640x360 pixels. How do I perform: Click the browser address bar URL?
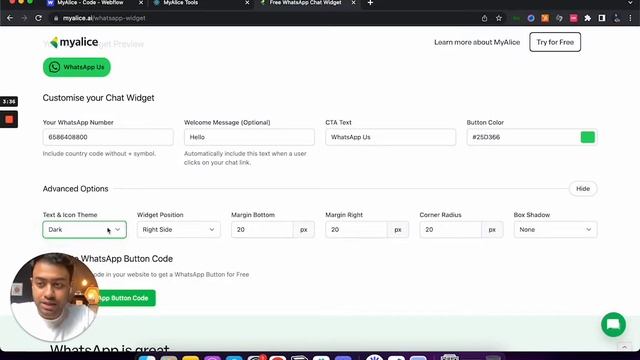coord(104,18)
